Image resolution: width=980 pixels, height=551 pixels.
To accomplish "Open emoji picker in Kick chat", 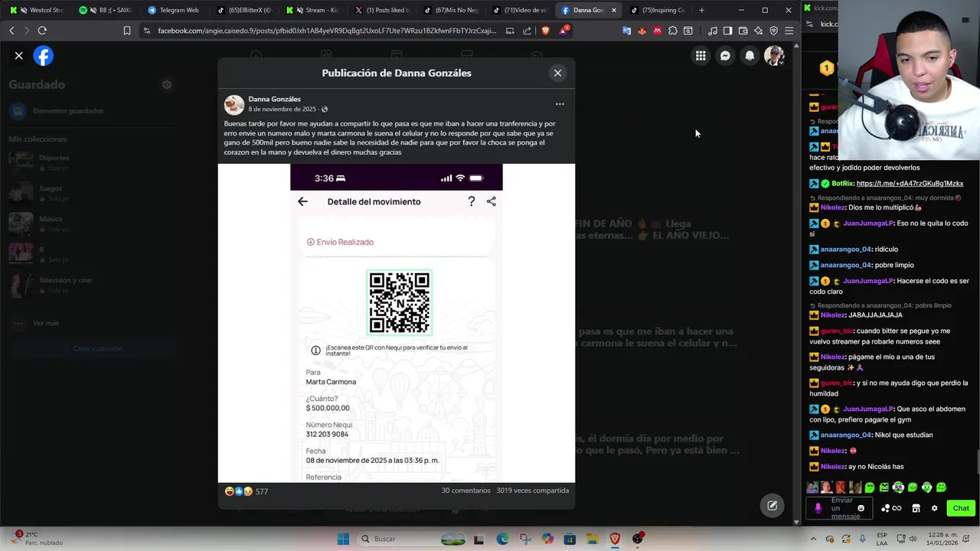I will [x=861, y=508].
